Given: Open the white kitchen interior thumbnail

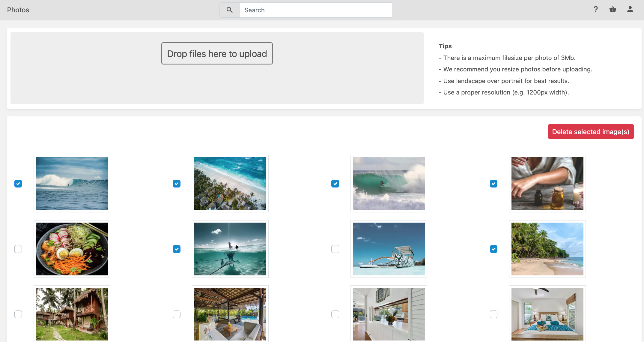Looking at the screenshot, I should pos(389,314).
